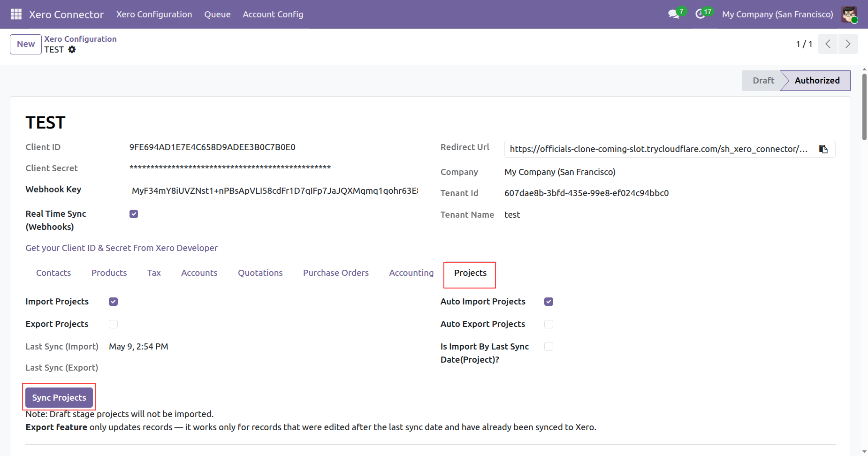Image resolution: width=868 pixels, height=456 pixels.
Task: Click the Client Secret masked field
Action: [x=230, y=168]
